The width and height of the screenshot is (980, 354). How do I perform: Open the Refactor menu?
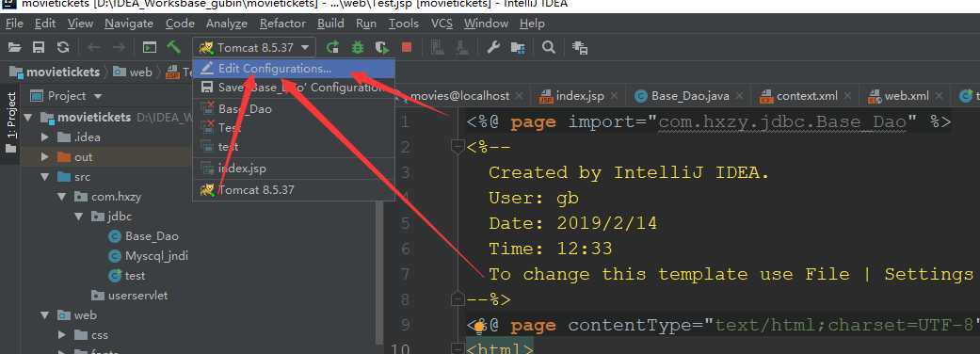282,24
